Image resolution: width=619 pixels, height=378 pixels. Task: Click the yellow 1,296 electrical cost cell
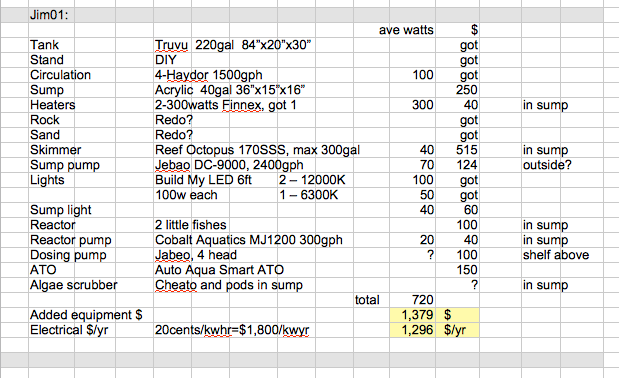click(413, 330)
